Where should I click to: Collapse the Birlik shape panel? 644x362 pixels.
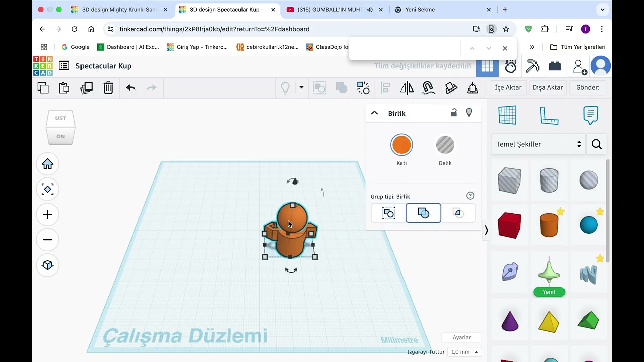[x=374, y=113]
